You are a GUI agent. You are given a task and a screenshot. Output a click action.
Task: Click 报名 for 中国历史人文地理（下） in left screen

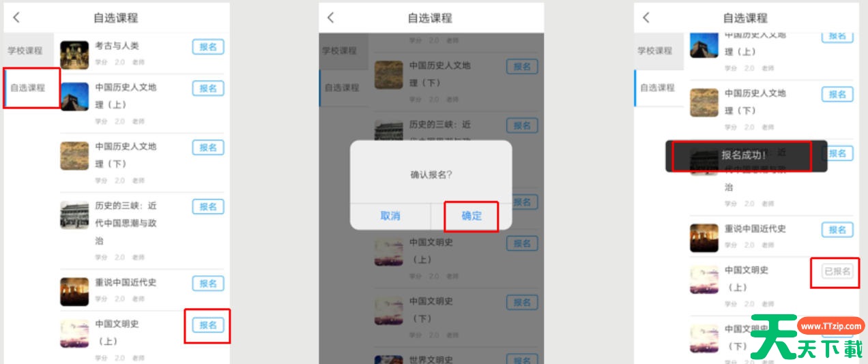point(208,147)
